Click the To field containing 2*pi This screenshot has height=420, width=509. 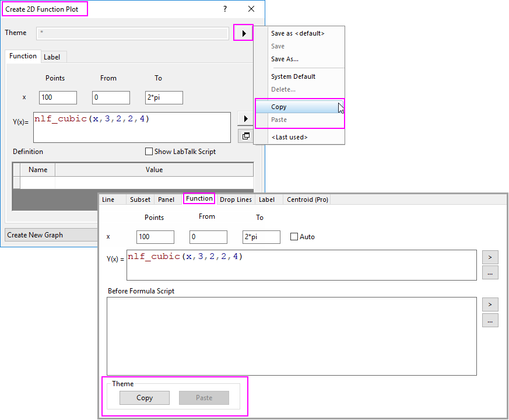tap(163, 97)
